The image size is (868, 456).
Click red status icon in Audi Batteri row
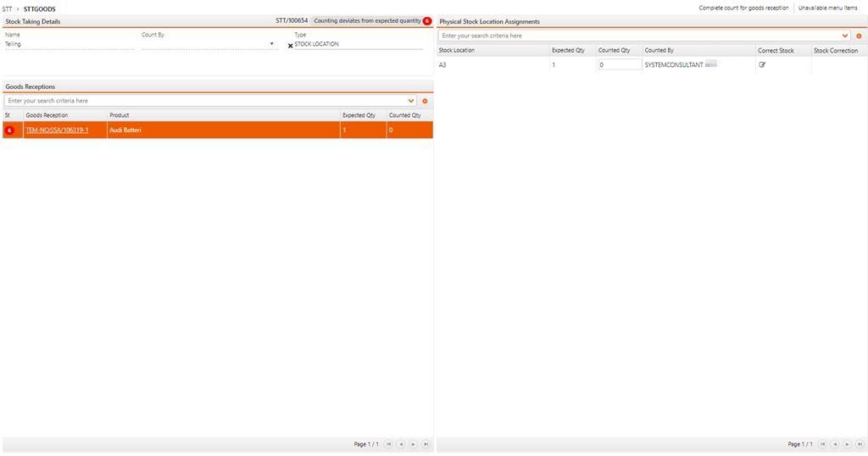[x=9, y=131]
